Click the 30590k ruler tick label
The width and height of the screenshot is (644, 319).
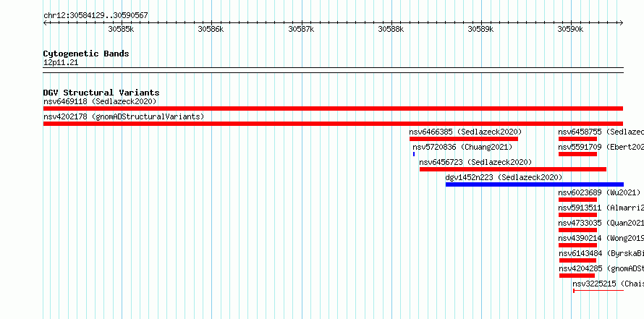[x=570, y=29]
